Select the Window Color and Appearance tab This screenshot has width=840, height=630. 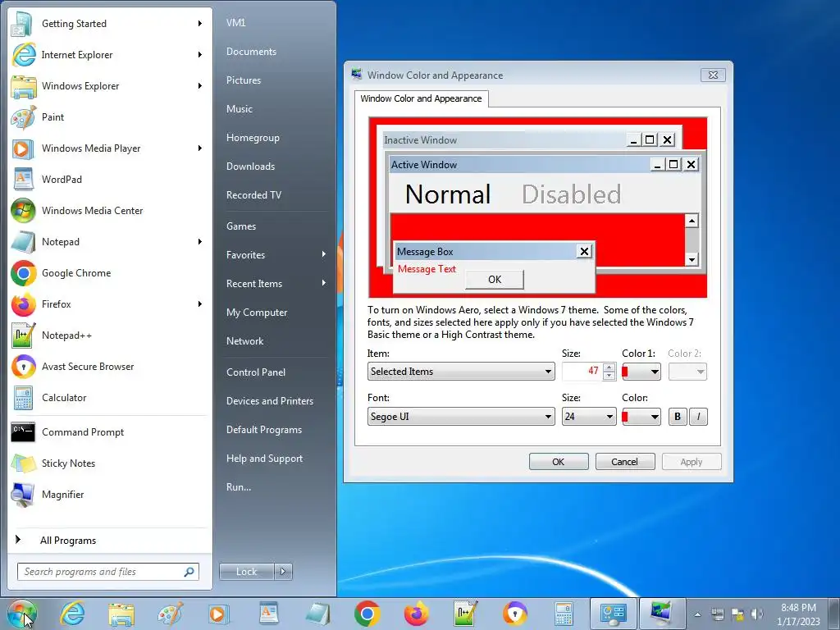[x=421, y=98]
